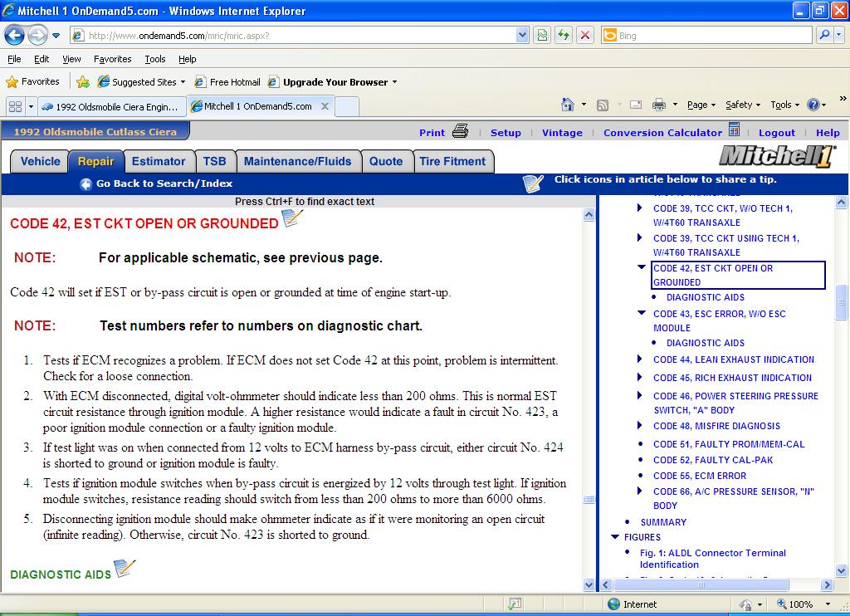Open Favorites star button
Image resolution: width=850 pixels, height=616 pixels.
coord(32,82)
